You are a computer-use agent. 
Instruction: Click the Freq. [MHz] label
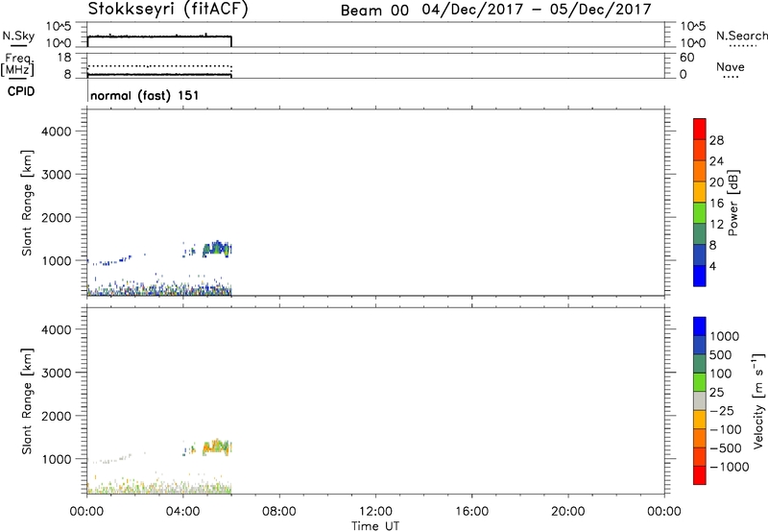17,65
